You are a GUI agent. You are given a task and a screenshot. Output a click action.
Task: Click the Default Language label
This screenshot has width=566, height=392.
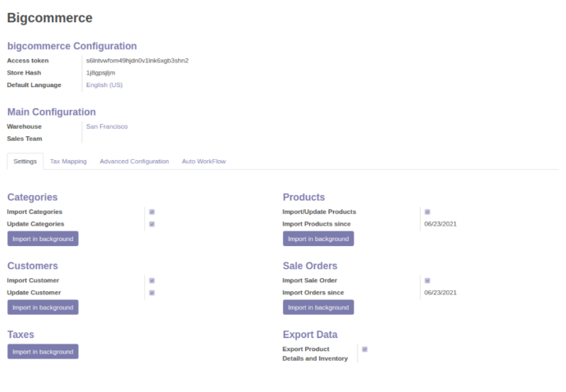point(34,84)
